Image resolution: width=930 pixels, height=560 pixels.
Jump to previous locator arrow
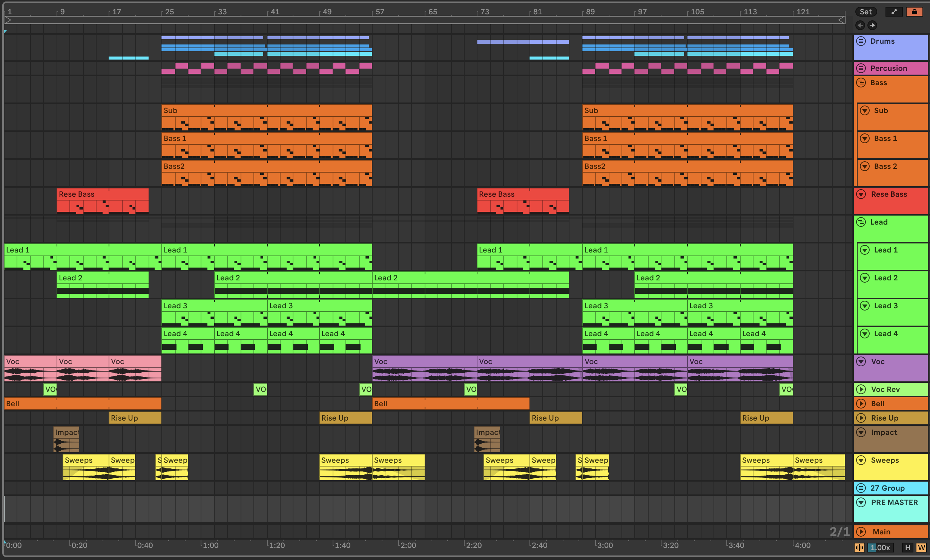click(860, 25)
